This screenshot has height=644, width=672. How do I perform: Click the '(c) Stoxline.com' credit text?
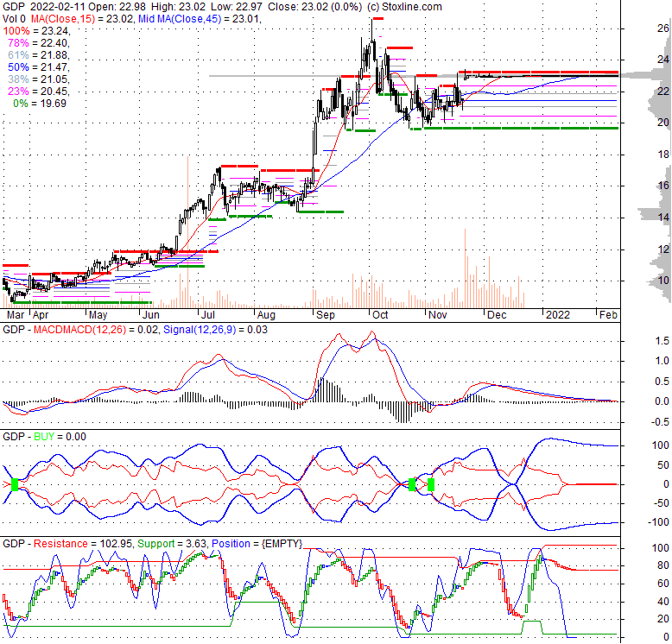pyautogui.click(x=404, y=7)
